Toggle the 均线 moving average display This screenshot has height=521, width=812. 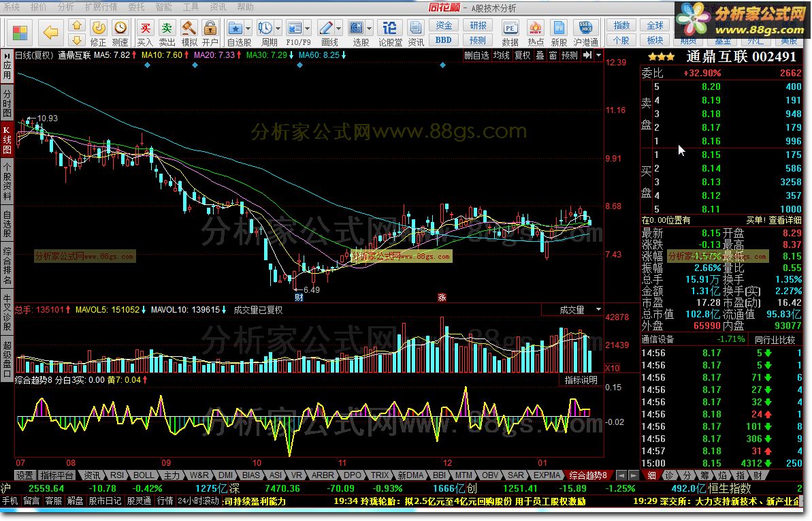(501, 55)
